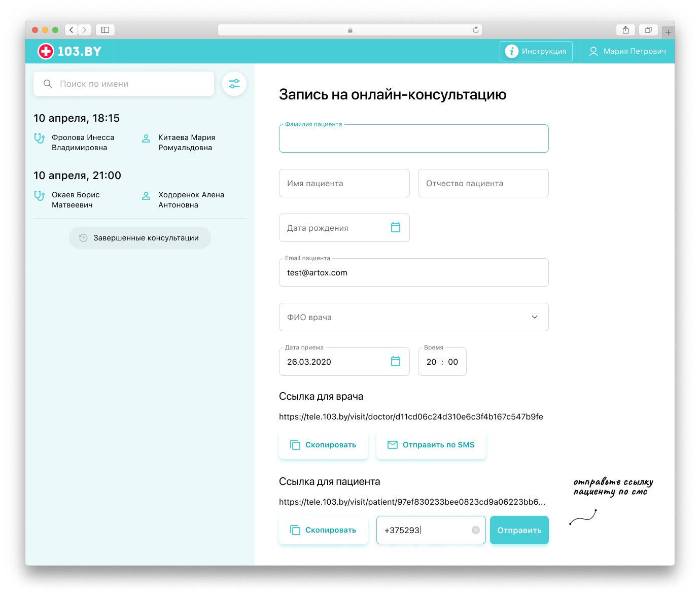Copy the doctor link

324,445
